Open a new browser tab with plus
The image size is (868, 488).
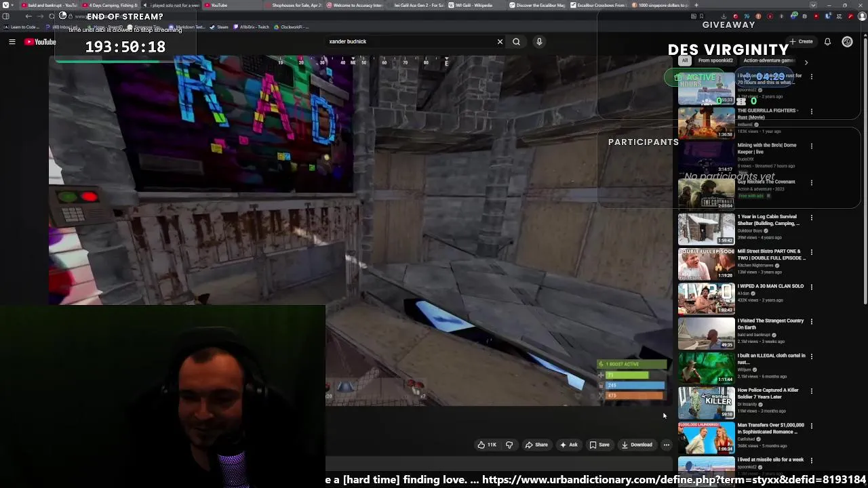pos(696,5)
